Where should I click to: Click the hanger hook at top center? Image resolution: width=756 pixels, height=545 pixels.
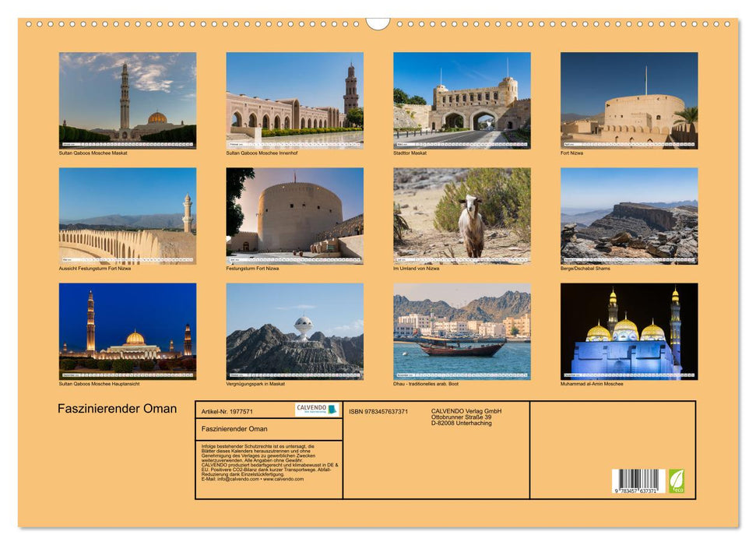(378, 22)
